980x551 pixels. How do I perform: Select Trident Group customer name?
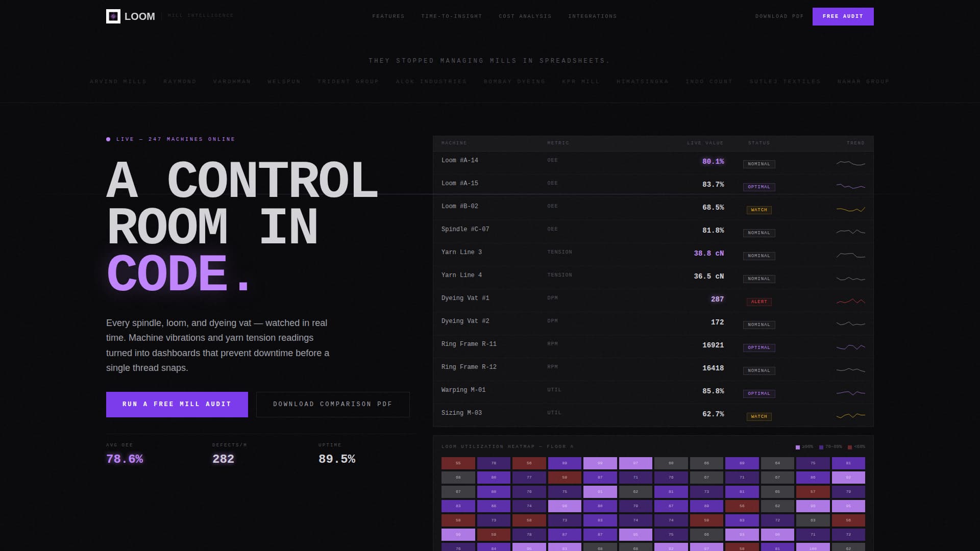348,82
